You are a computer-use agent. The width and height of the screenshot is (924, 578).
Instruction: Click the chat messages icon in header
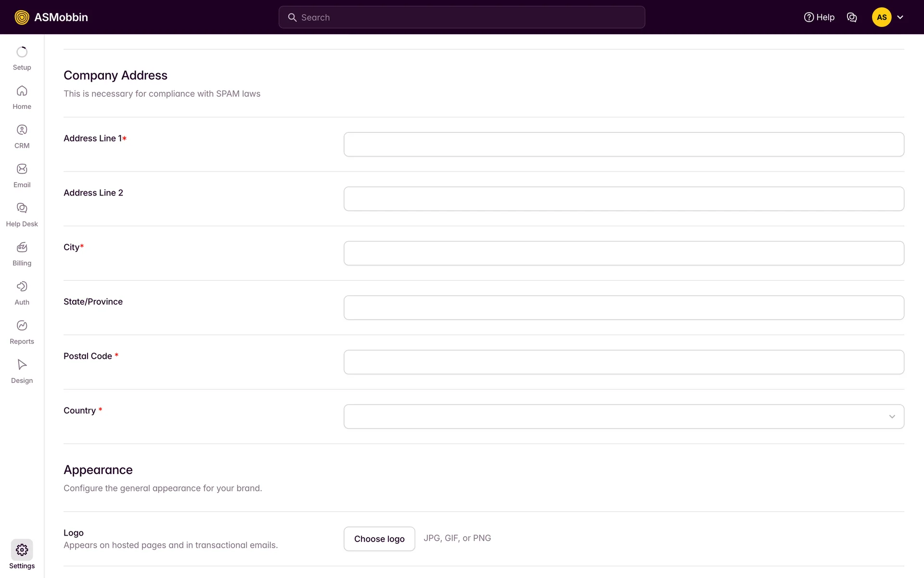(851, 17)
